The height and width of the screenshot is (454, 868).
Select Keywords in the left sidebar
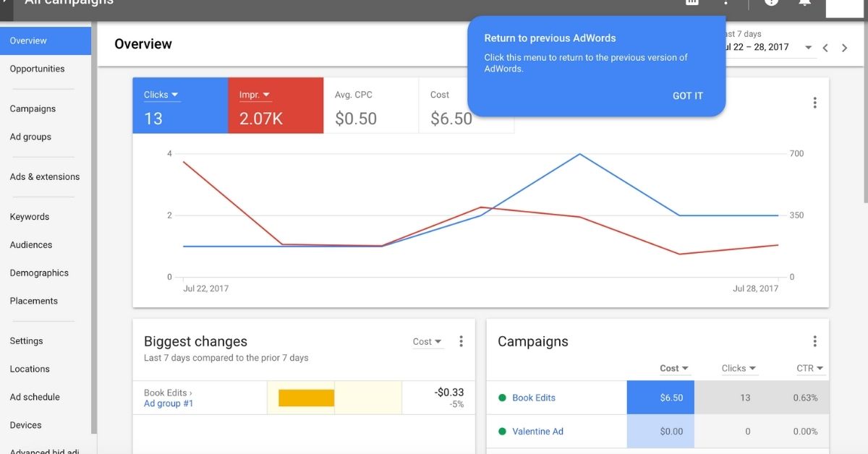click(30, 217)
